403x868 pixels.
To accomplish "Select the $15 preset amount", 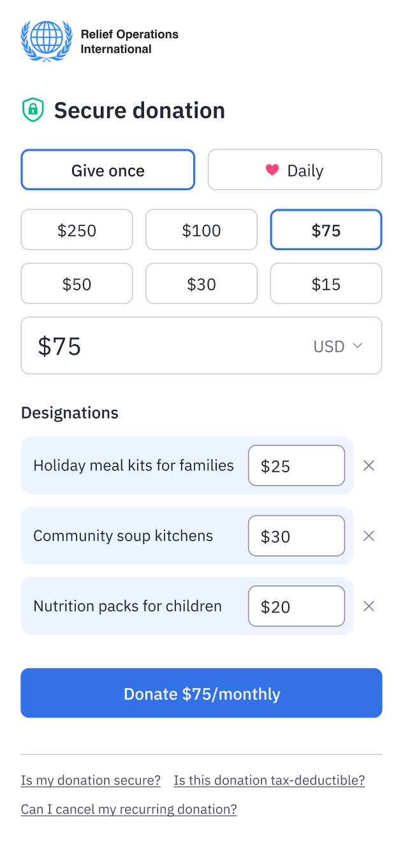I will (326, 283).
